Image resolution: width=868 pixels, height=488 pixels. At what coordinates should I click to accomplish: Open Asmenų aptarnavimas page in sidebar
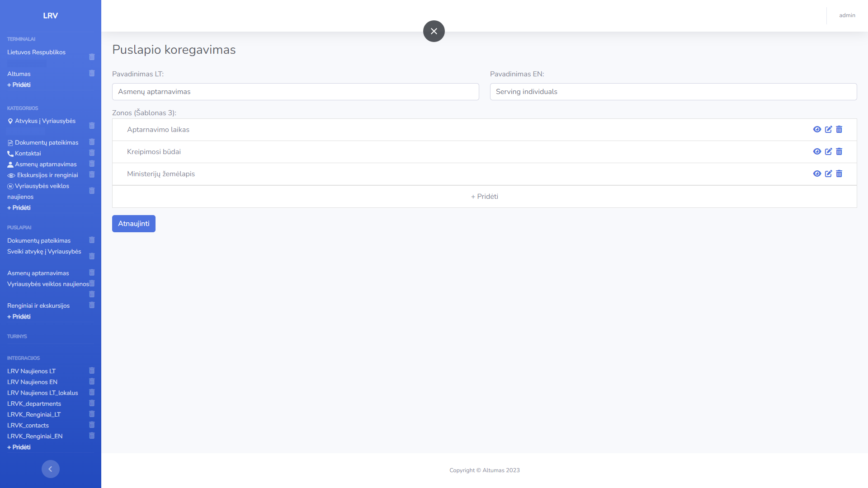click(38, 273)
